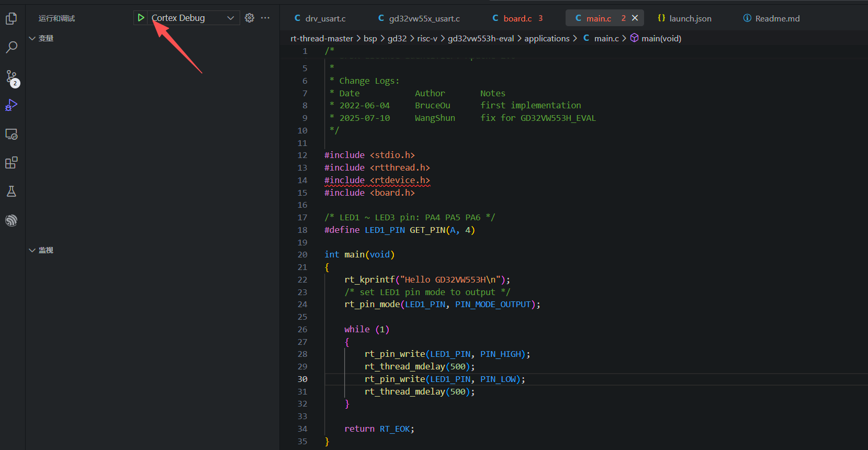Open the Espressif sidebar icon
The width and height of the screenshot is (868, 450).
[12, 220]
